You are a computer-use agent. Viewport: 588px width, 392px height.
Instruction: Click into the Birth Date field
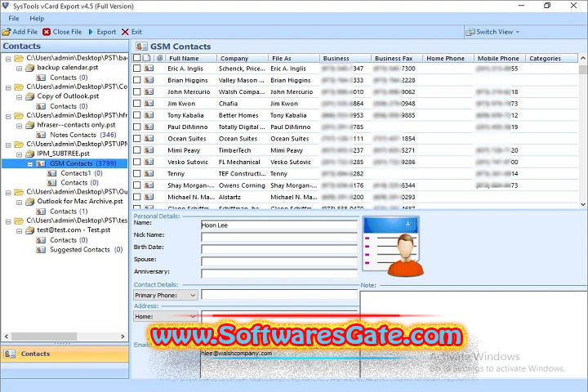(x=279, y=249)
